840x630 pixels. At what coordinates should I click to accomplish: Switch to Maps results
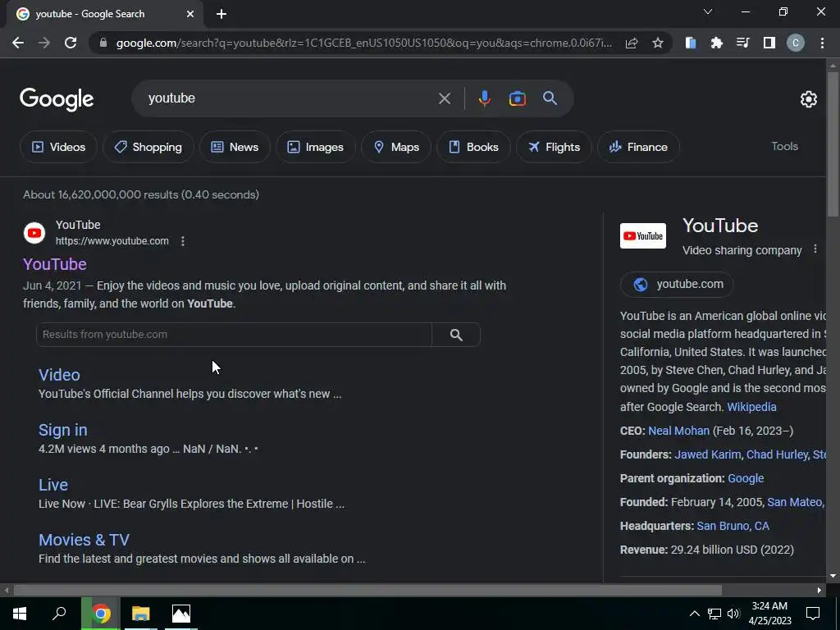click(x=396, y=147)
